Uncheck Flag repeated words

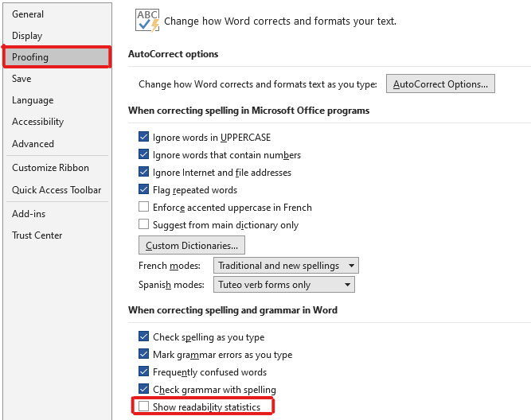pyautogui.click(x=143, y=189)
